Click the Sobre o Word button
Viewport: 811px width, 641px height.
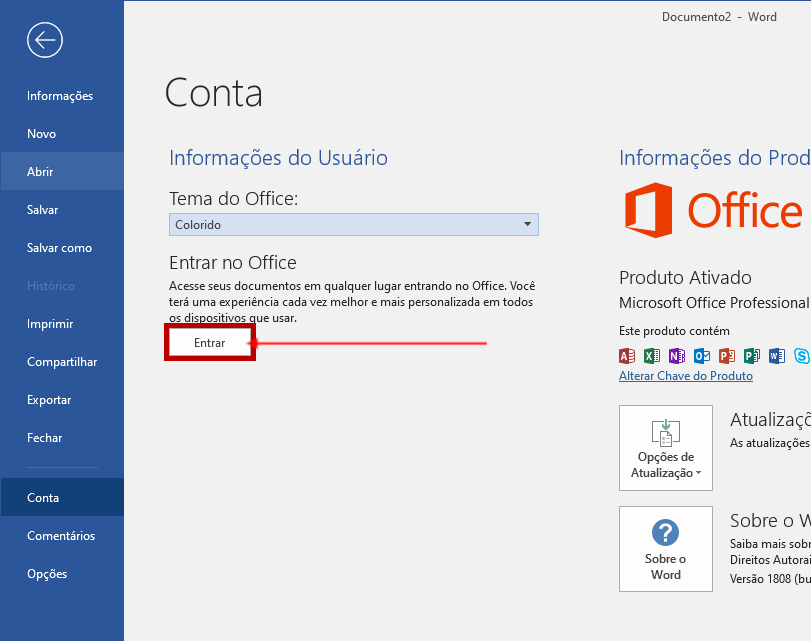(666, 549)
